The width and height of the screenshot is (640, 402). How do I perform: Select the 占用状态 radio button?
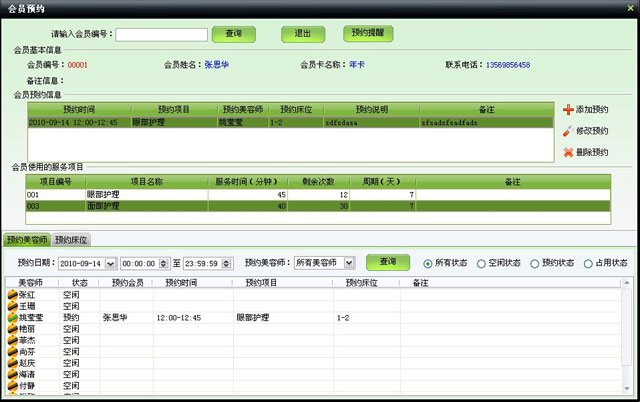[x=588, y=263]
